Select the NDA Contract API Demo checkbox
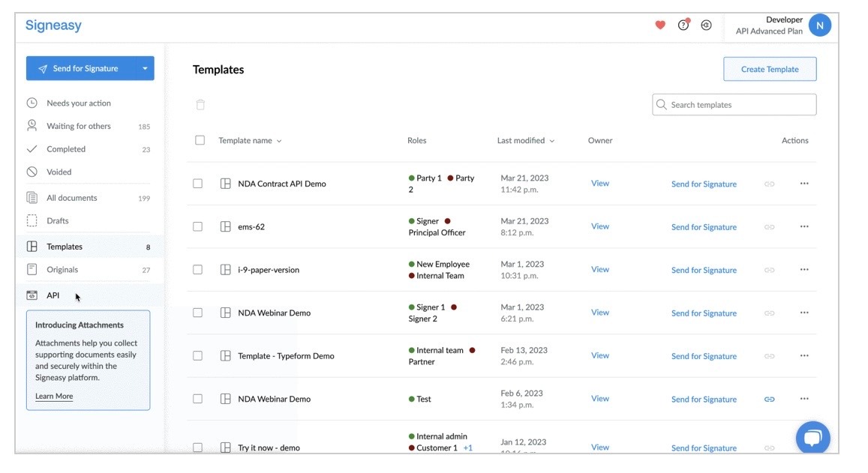The width and height of the screenshot is (868, 473). tap(197, 184)
